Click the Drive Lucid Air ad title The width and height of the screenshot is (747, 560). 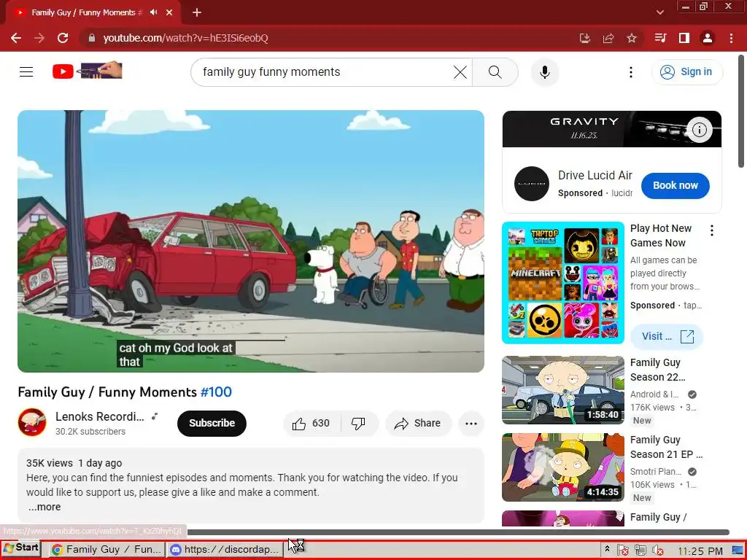click(595, 175)
